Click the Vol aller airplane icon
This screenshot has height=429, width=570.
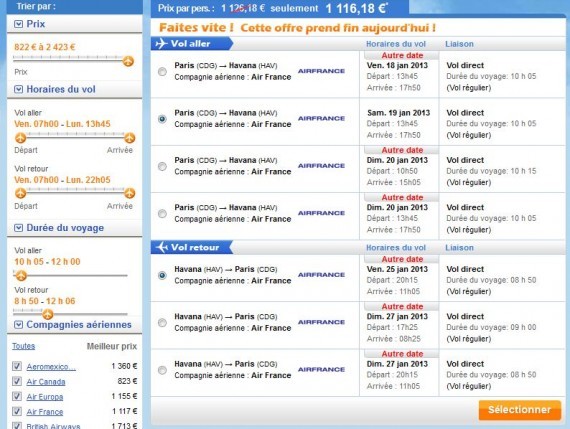(x=161, y=44)
